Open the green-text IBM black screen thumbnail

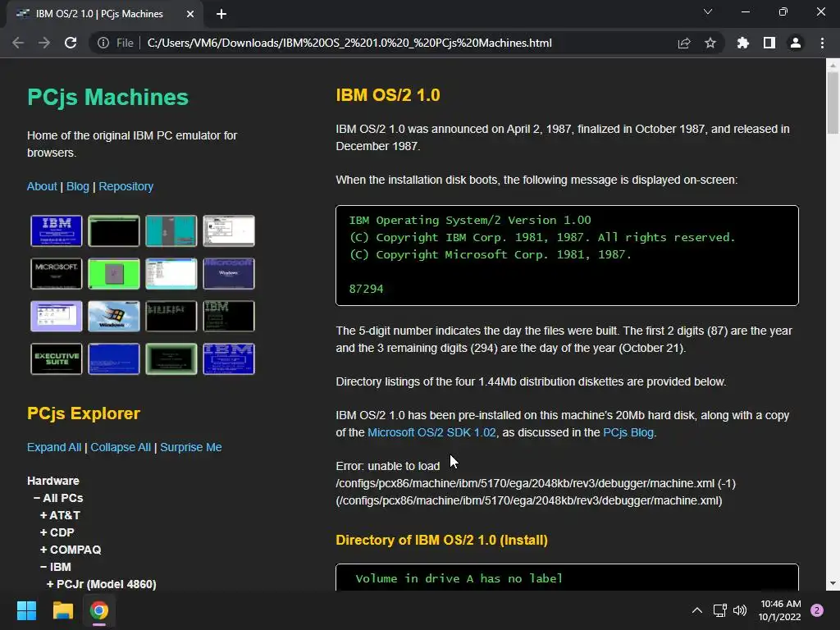point(229,316)
